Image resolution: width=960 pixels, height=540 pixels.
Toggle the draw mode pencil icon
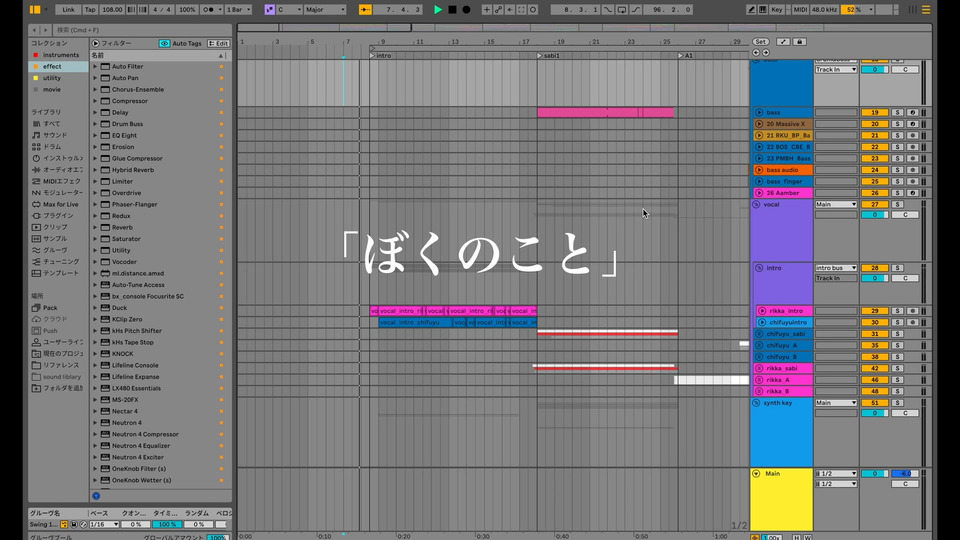(751, 9)
